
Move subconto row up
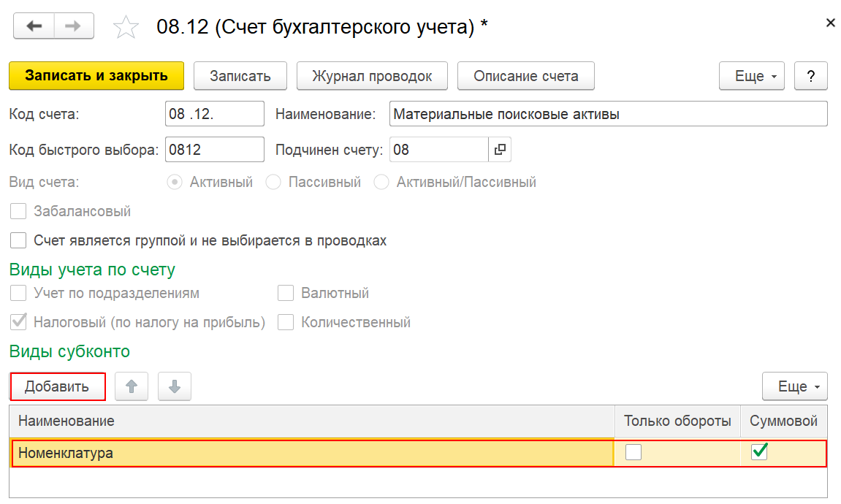click(132, 386)
